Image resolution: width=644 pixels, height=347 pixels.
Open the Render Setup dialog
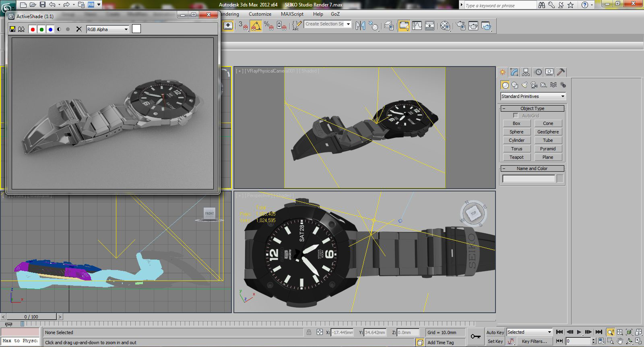460,26
